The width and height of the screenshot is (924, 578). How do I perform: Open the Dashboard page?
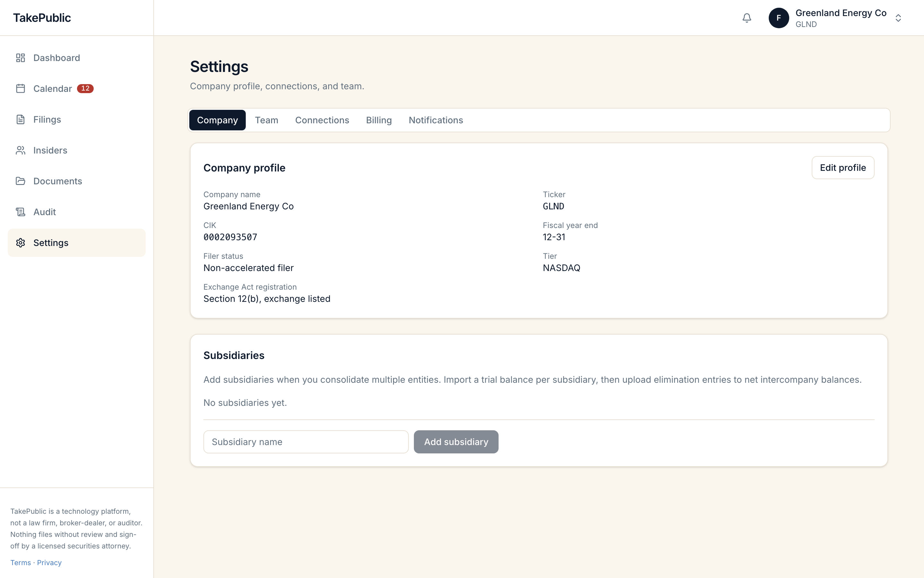tap(77, 58)
